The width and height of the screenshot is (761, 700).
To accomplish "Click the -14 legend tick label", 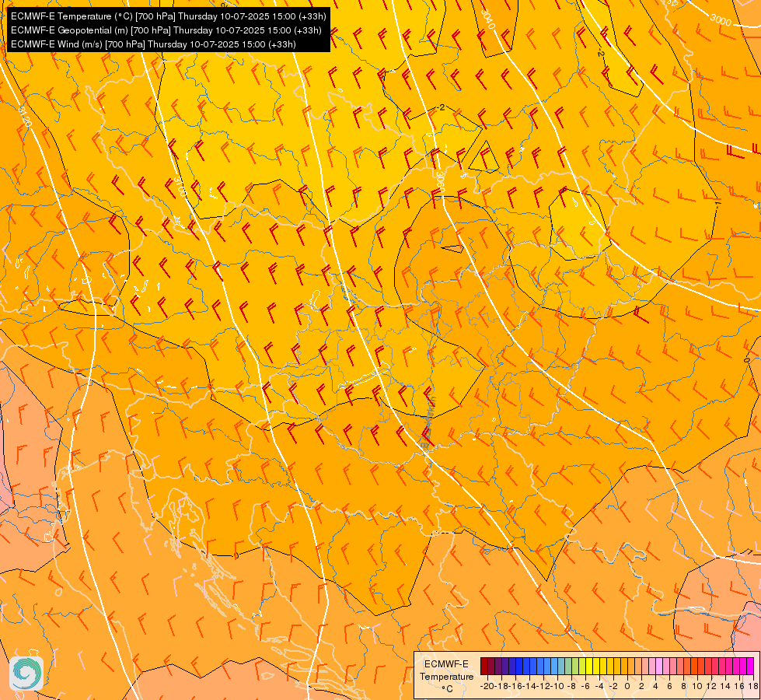I will (529, 686).
